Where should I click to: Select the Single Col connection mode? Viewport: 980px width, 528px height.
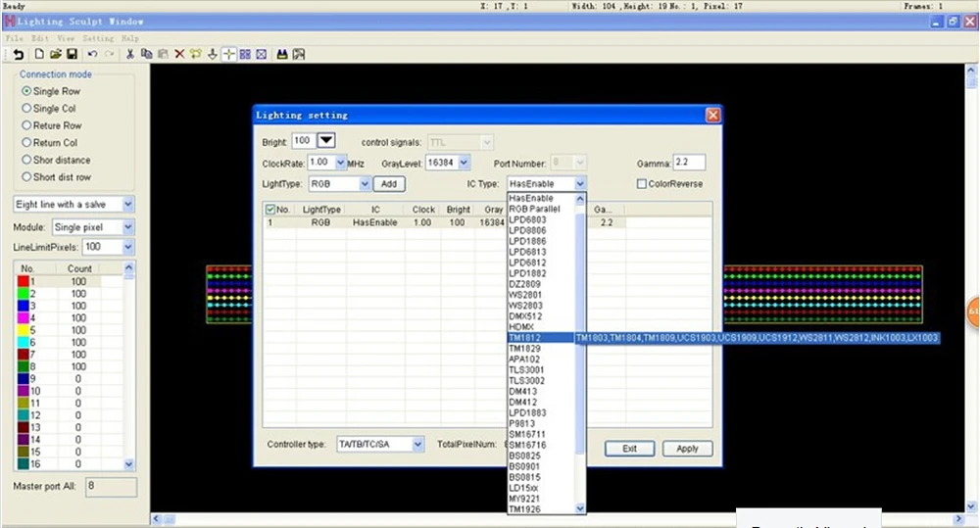49,108
